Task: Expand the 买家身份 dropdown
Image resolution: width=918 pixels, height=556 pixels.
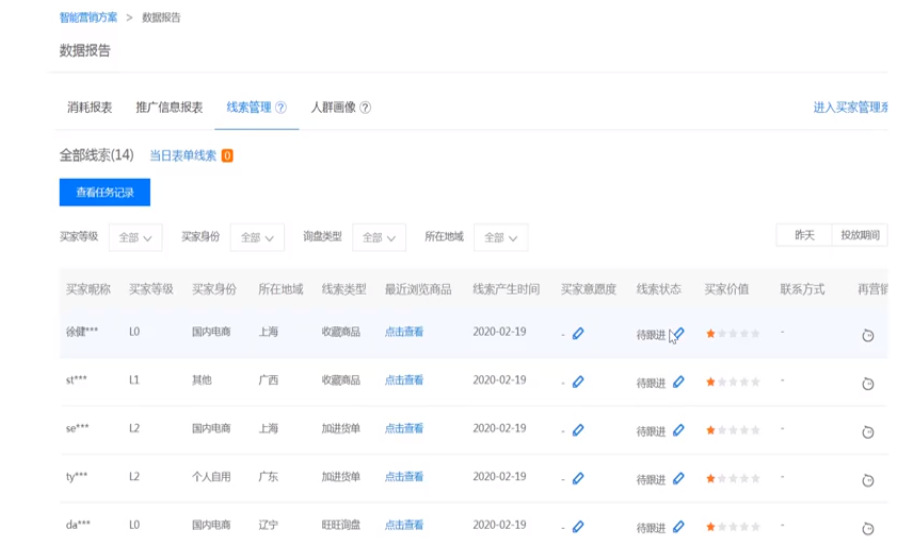Action: (257, 238)
